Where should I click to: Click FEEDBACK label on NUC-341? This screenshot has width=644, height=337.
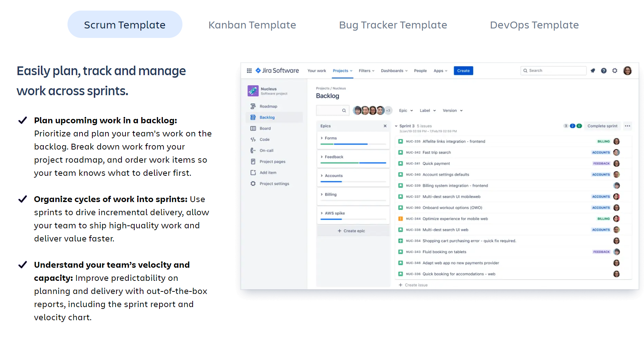tap(601, 164)
